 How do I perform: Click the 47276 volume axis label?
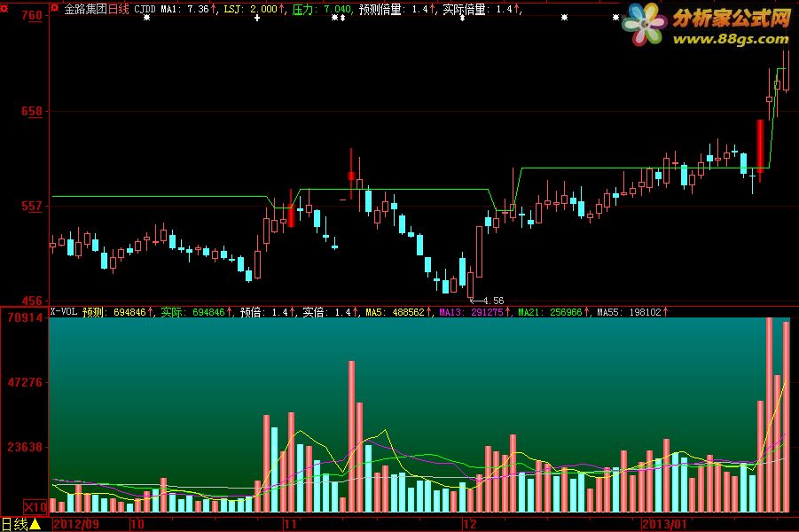click(25, 382)
